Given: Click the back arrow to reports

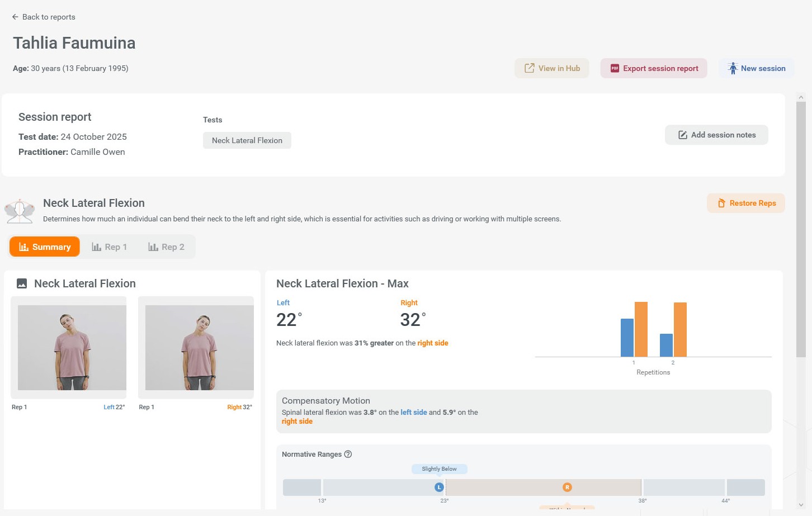Looking at the screenshot, I should click(x=15, y=17).
